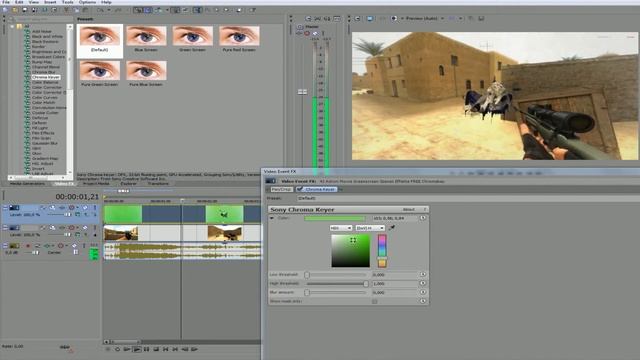The width and height of the screenshot is (640, 360).
Task: Animate the Blur amount clock icon
Action: [423, 292]
